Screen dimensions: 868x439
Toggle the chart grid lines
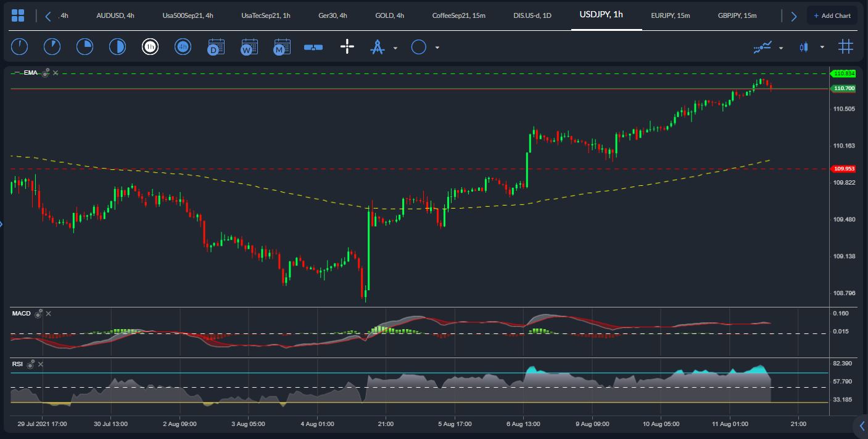click(x=846, y=46)
